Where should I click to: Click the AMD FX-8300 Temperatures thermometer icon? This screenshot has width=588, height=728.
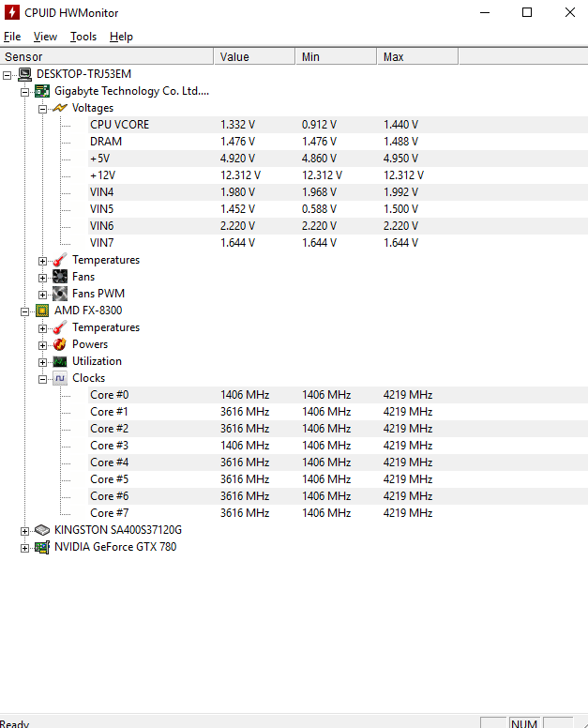[x=60, y=327]
